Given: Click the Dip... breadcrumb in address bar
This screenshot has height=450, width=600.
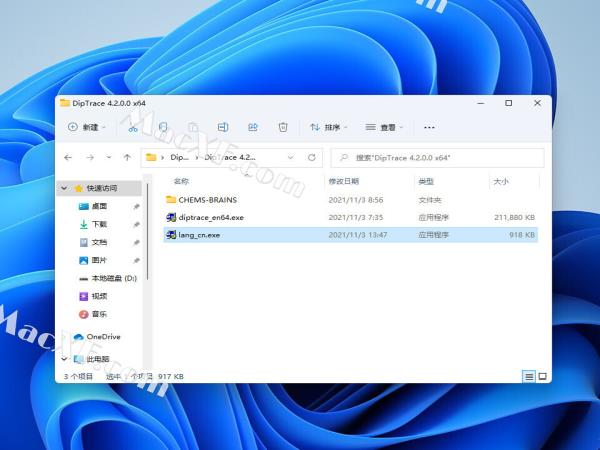Looking at the screenshot, I should (x=179, y=157).
